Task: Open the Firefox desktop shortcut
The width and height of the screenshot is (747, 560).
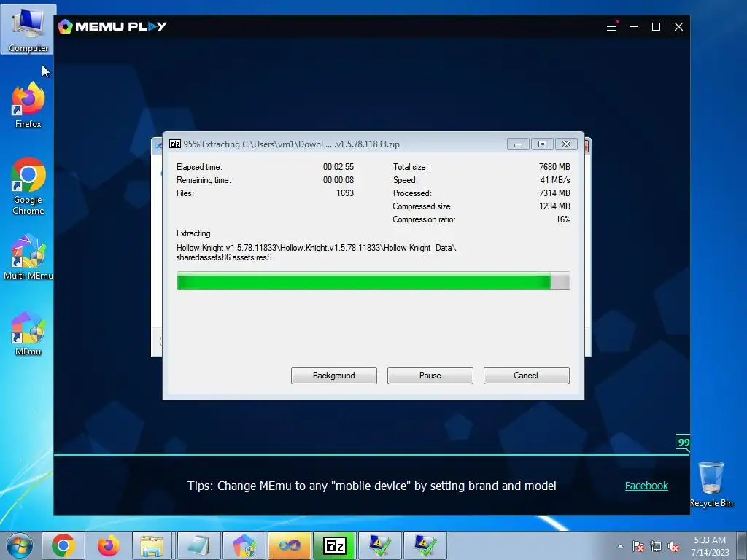Action: 28,105
